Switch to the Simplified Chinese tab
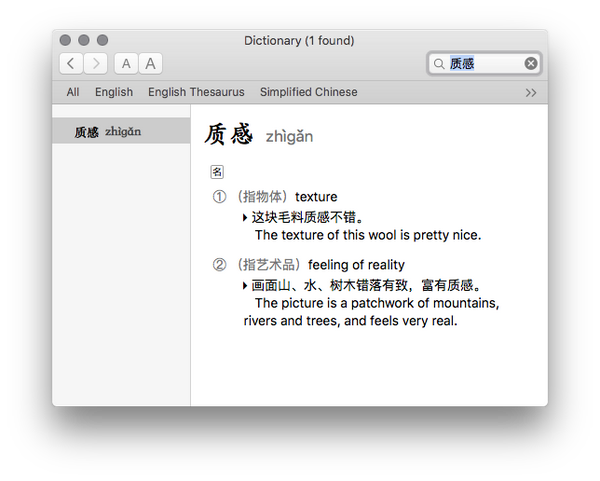600x481 pixels. 309,92
